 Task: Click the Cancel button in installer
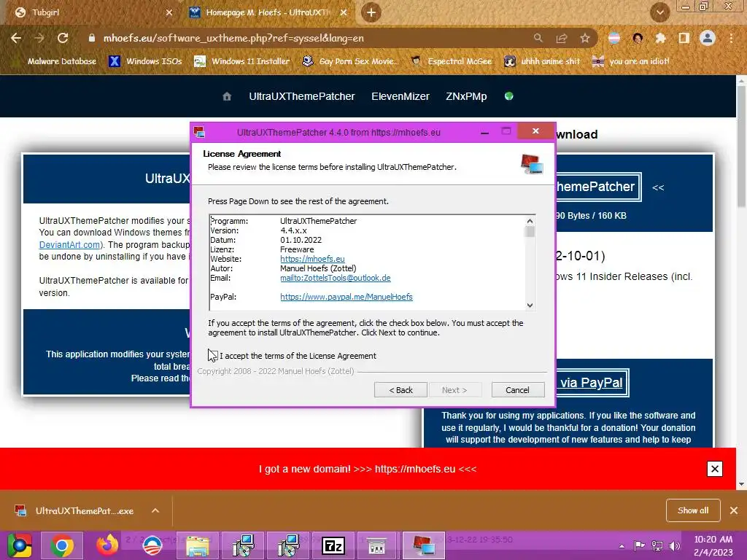tap(517, 390)
